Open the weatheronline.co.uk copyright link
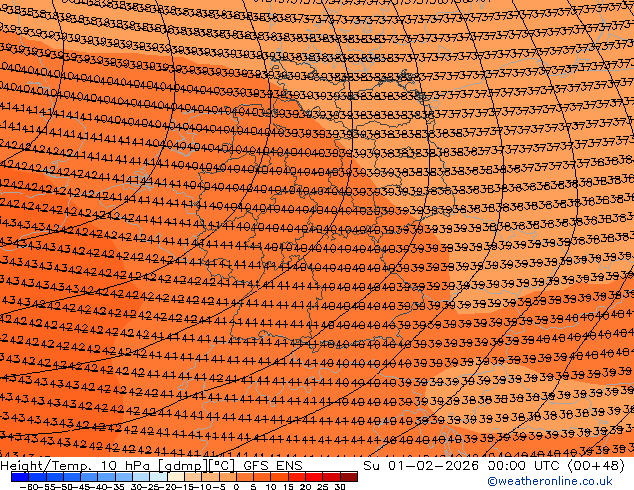Screen dimensions: 634x490 pos(549,481)
